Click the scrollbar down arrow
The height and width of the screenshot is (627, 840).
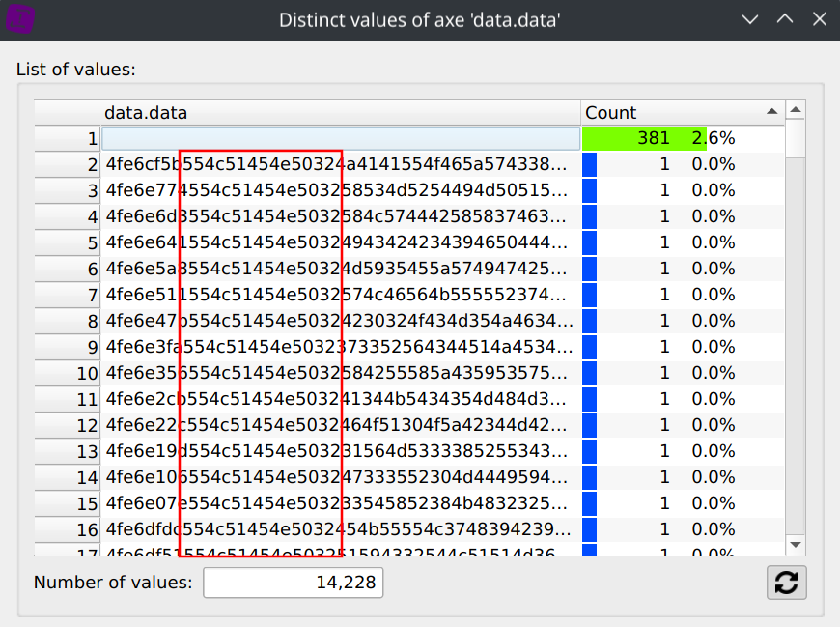pos(796,546)
